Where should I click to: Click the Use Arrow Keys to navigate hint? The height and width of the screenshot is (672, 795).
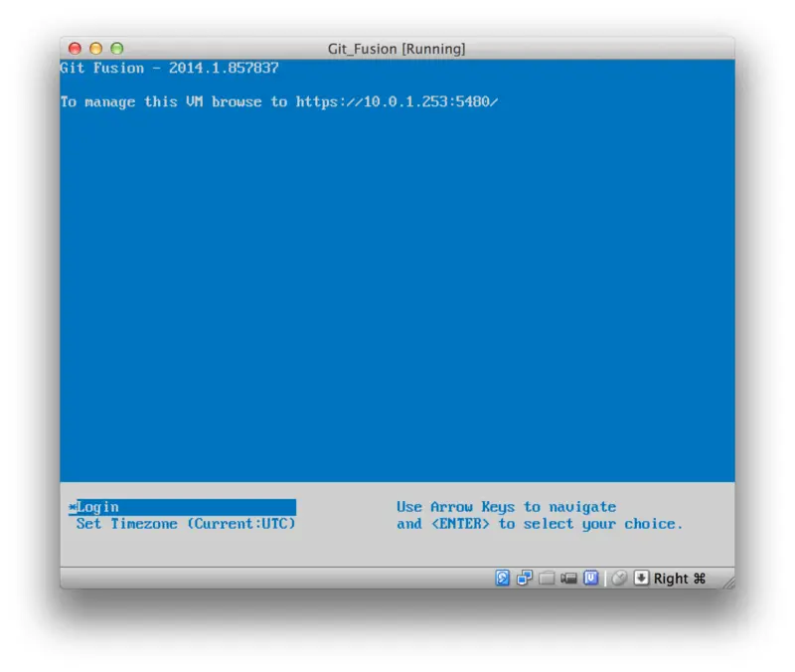(x=506, y=507)
